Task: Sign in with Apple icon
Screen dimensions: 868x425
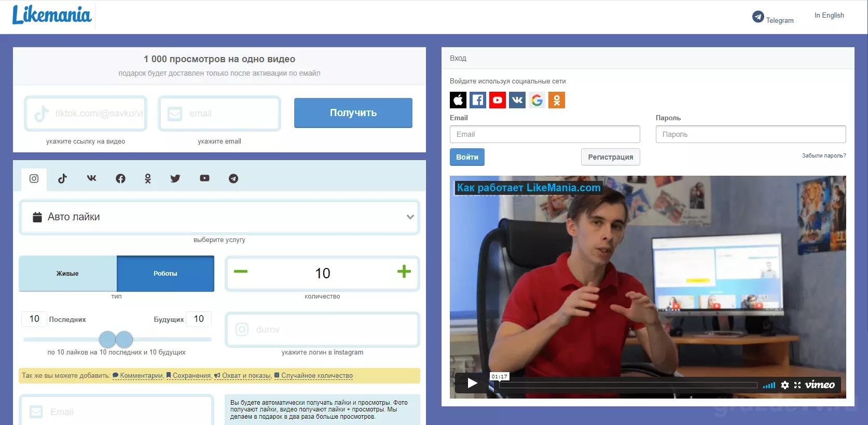Action: [458, 100]
